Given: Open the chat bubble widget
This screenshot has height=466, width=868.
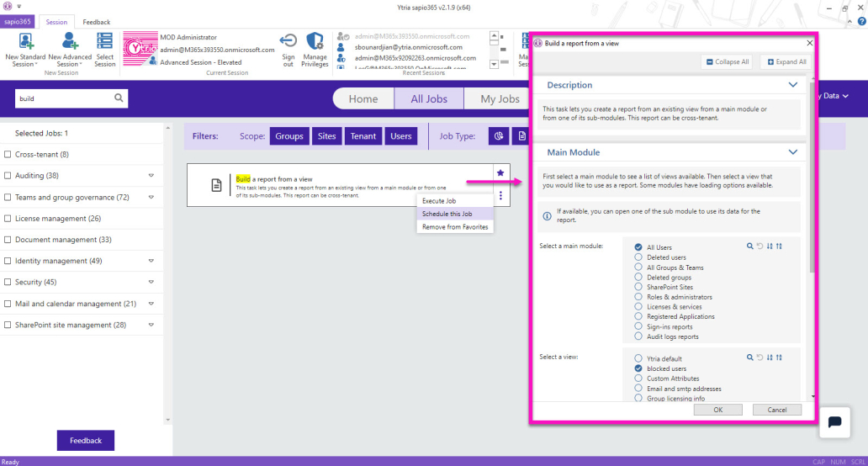Looking at the screenshot, I should pyautogui.click(x=835, y=422).
